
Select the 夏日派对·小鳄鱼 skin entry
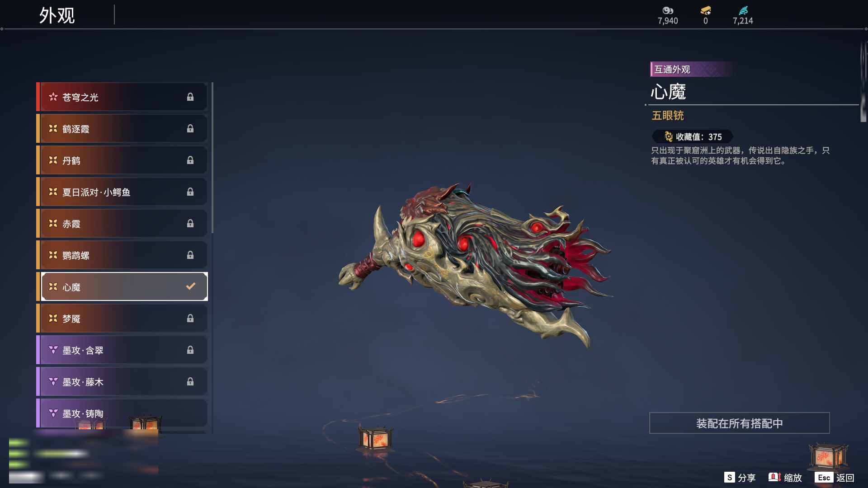pos(122,192)
